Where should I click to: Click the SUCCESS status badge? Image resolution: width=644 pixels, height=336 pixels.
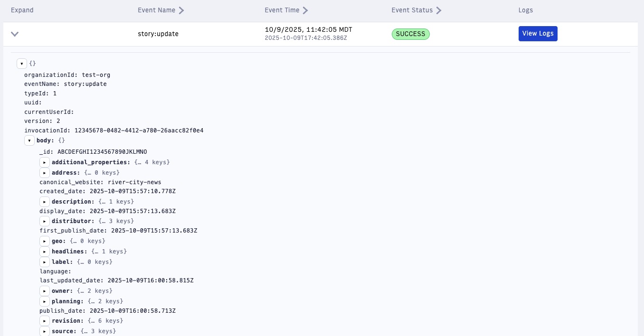[x=410, y=34]
